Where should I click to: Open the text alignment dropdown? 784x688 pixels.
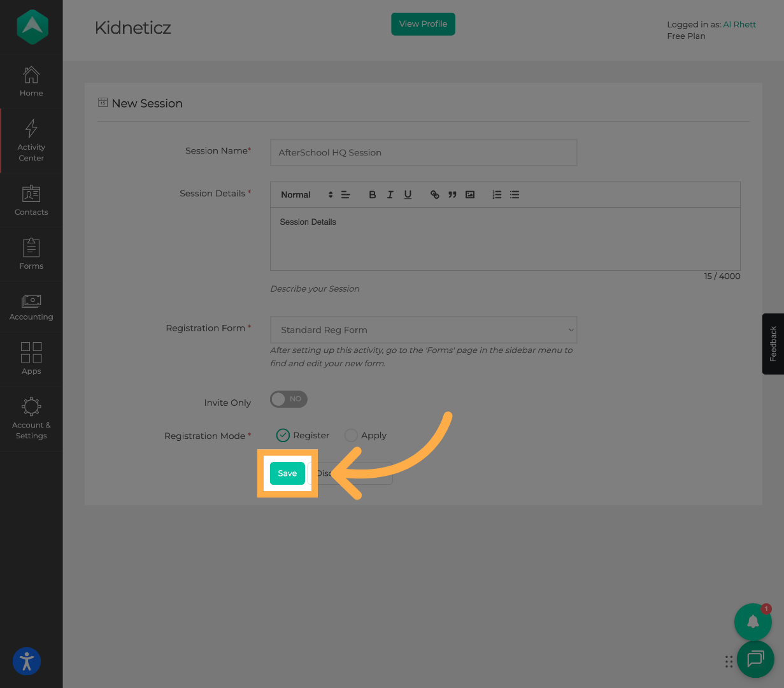coord(345,194)
